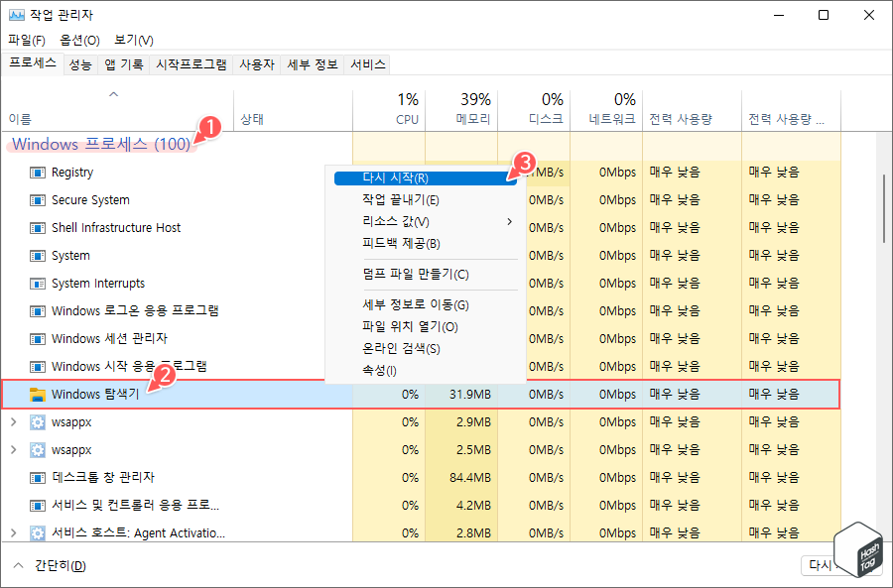Image resolution: width=893 pixels, height=588 pixels.
Task: Sort by the 네트워크 column header
Action: tap(606, 110)
